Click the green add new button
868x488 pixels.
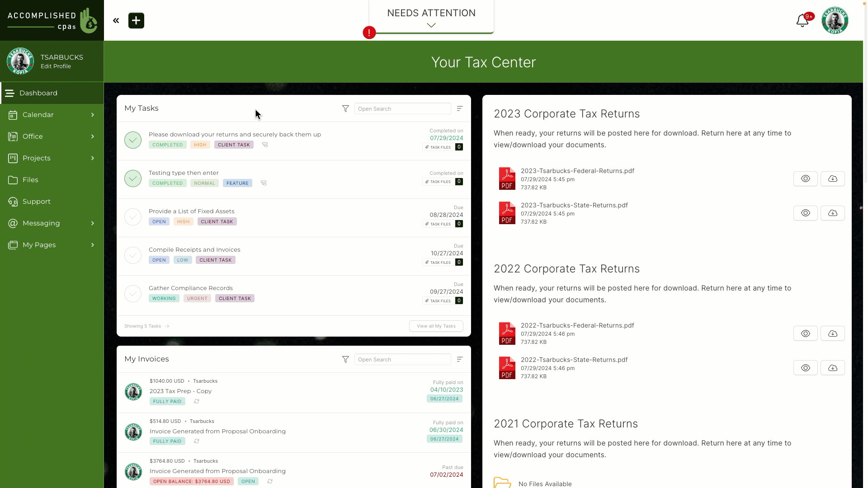136,20
